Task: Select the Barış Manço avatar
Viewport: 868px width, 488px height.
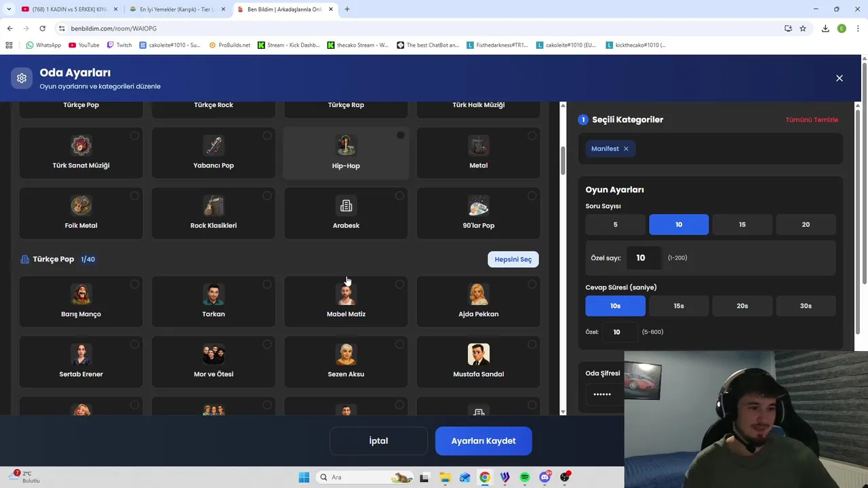Action: [81, 293]
